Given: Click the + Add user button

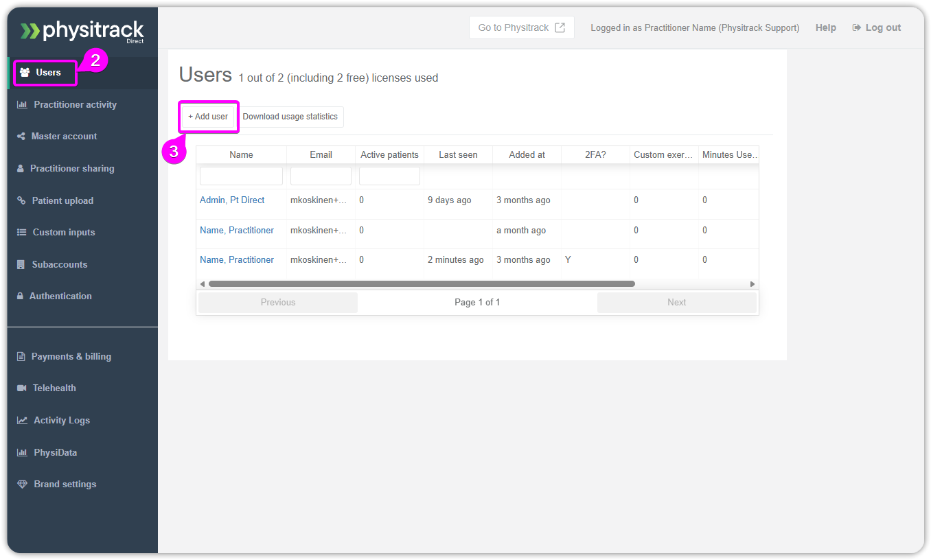Looking at the screenshot, I should 208,117.
